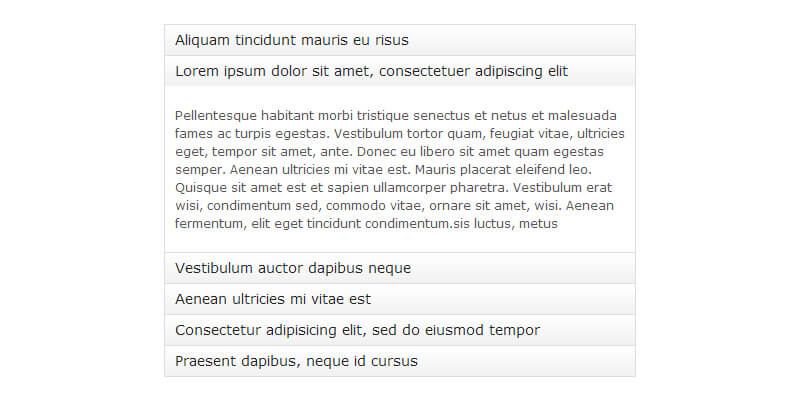Click the paragraph line starting 'Pellentesque habitant morbi'
The image size is (800, 400).
pyautogui.click(x=395, y=115)
